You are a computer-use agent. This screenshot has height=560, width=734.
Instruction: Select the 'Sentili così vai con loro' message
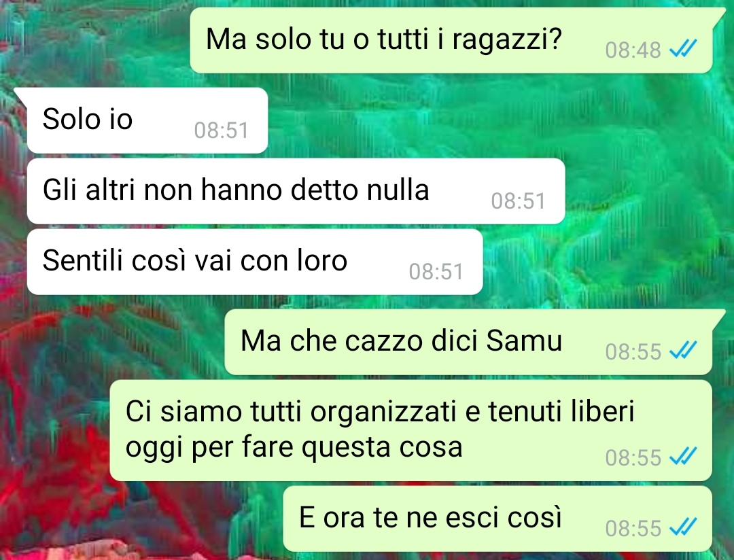pos(255,262)
